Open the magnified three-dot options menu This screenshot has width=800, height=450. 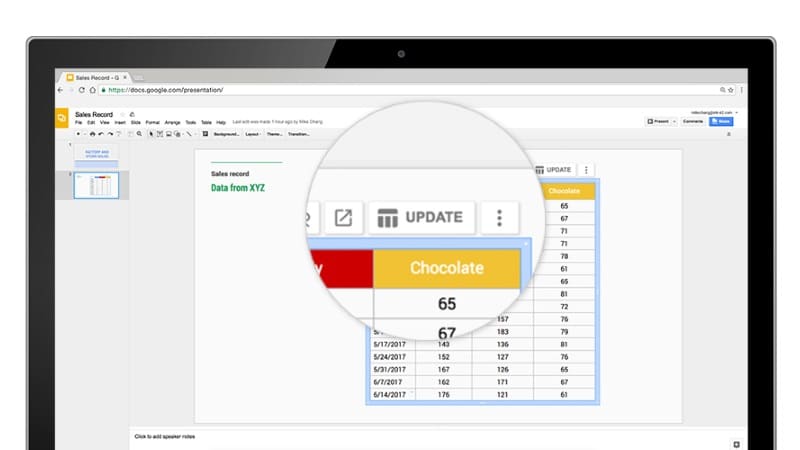pos(499,217)
